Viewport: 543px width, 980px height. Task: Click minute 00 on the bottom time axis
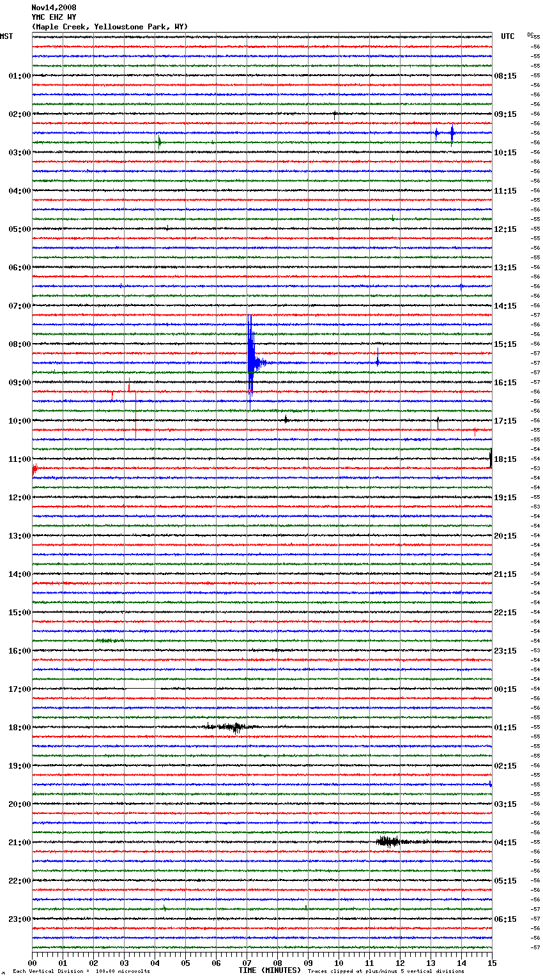(x=33, y=963)
